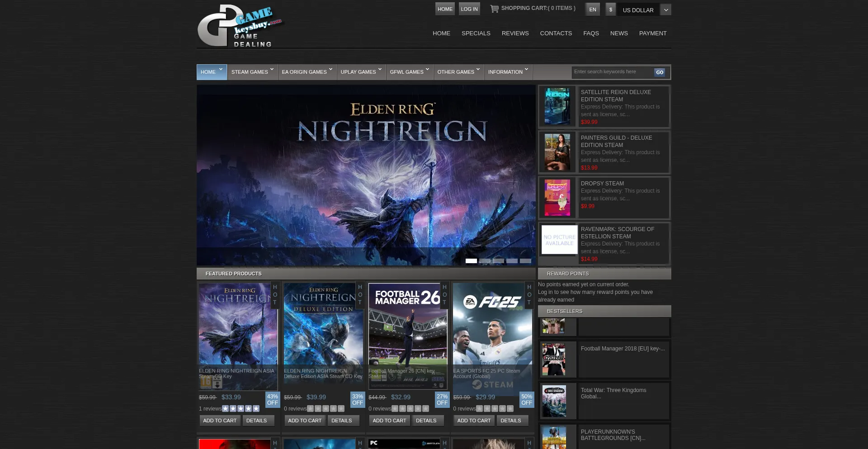Open Elden Ring Nightreign ASIA cover image

pyautogui.click(x=238, y=336)
